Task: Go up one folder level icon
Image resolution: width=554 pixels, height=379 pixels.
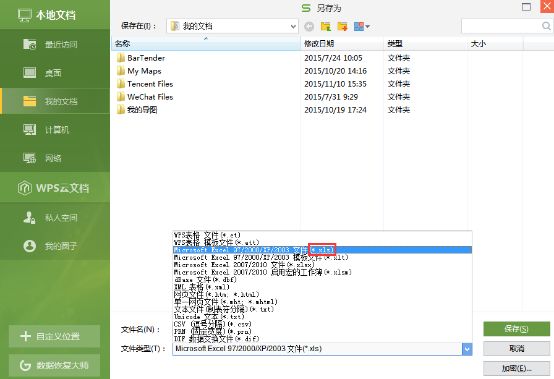Action: pos(325,26)
